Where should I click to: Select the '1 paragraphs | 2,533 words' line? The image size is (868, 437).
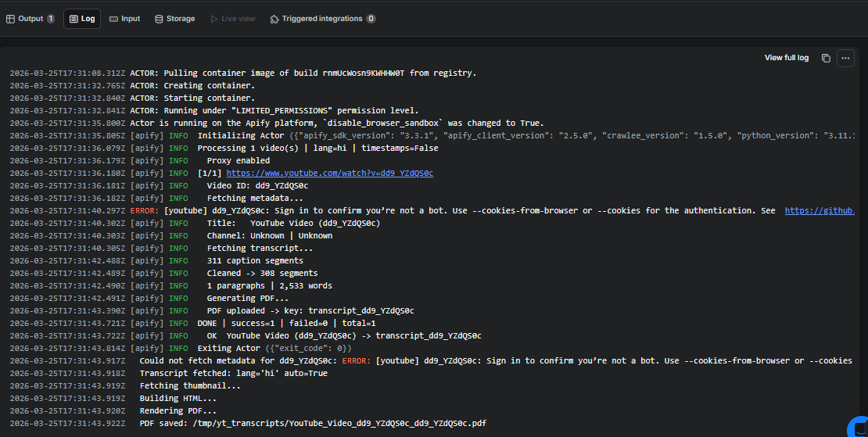171,286
